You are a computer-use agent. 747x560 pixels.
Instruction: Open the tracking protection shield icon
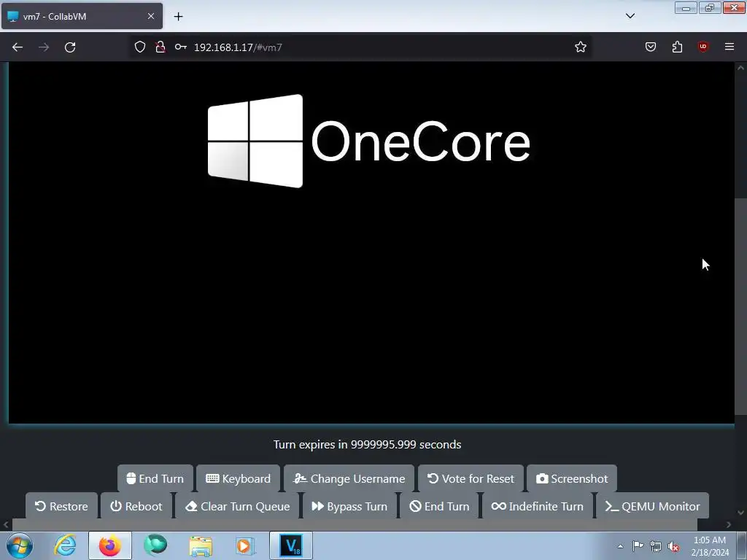(139, 47)
